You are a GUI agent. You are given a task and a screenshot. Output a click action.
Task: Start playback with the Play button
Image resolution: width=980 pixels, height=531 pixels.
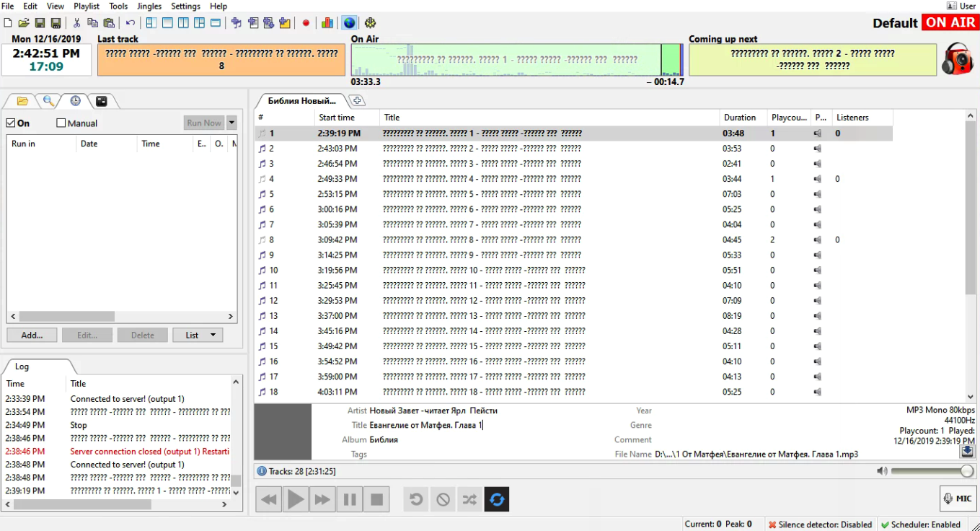point(296,499)
